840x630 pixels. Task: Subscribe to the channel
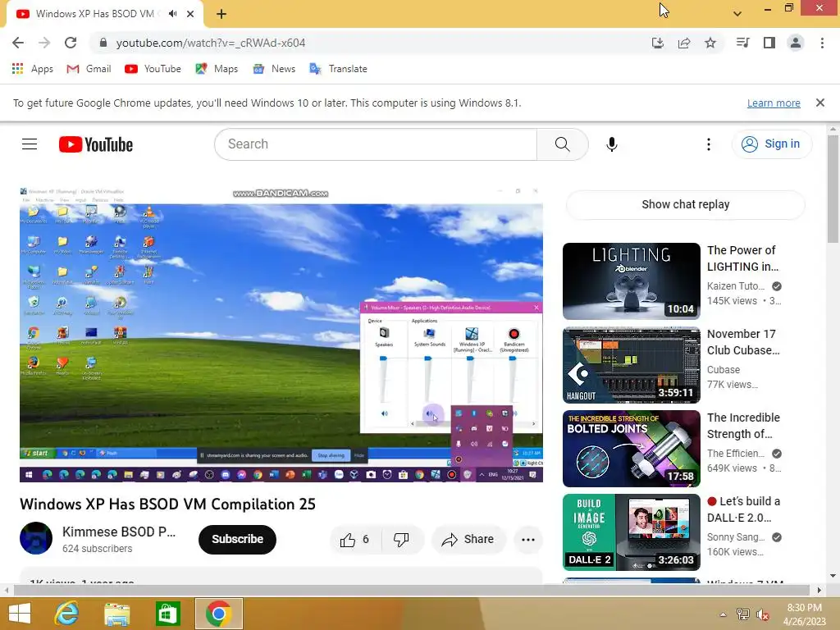[237, 539]
